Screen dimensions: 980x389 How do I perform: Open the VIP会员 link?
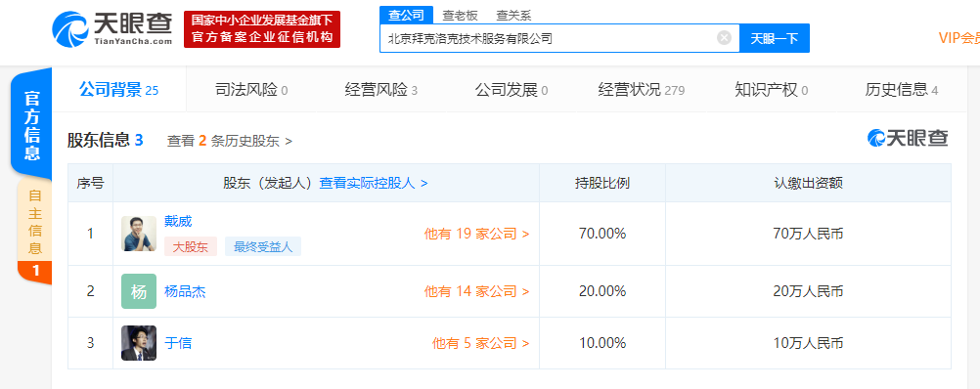pyautogui.click(x=959, y=38)
